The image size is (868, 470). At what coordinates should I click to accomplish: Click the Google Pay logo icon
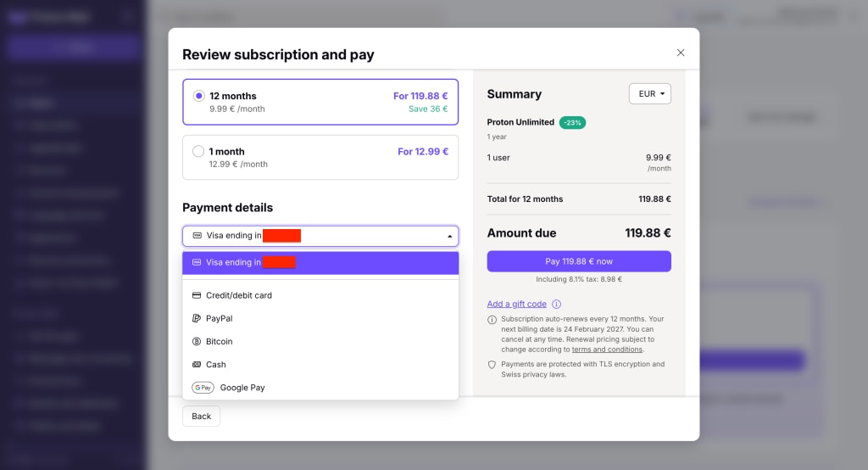(203, 388)
